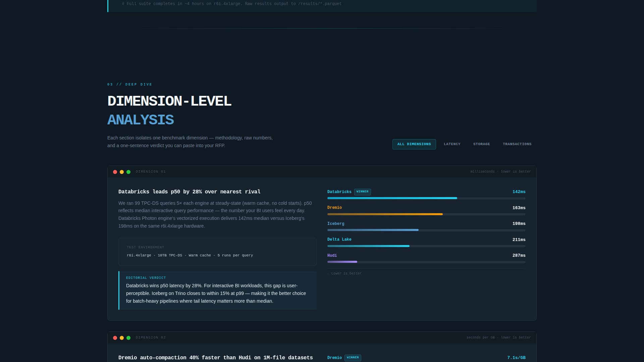Select the All Dimensions filter tab

414,144
